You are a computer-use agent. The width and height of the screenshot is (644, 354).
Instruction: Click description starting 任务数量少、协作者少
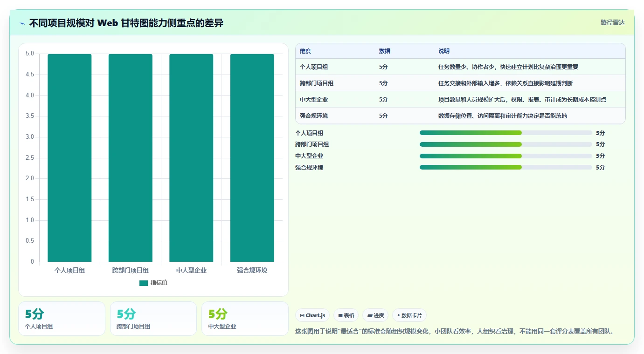508,67
